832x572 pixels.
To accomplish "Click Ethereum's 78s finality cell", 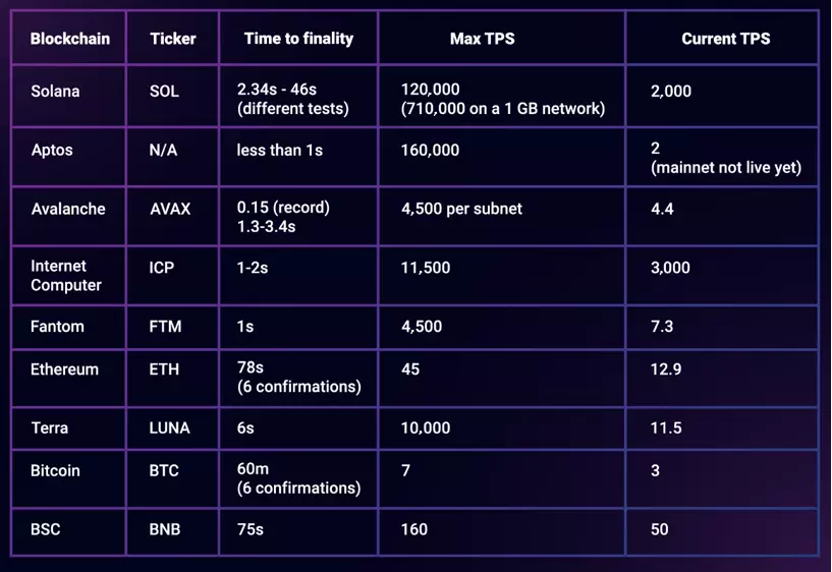I will click(x=298, y=378).
